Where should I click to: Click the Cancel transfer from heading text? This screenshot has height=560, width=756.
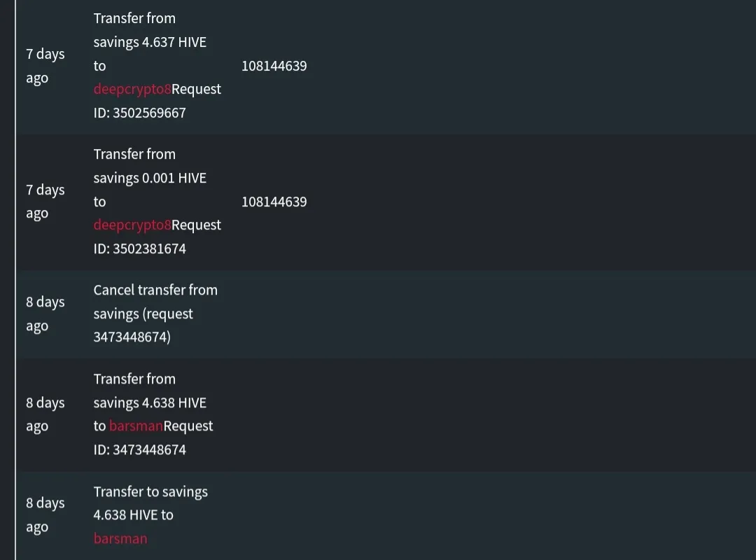(155, 290)
